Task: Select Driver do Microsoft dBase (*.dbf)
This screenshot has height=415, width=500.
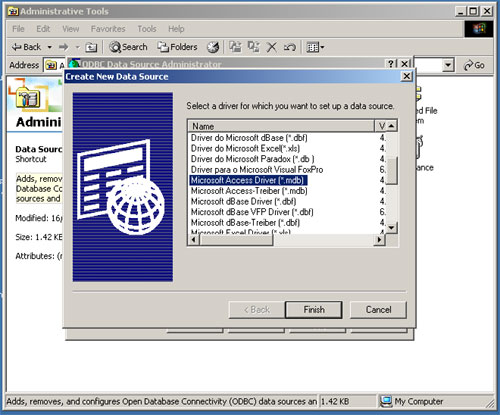Action: [x=249, y=138]
